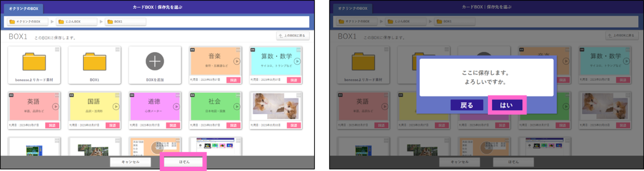The width and height of the screenshot is (644, 171).
Task: Click the BOXを追加 plus icon in left screenshot
Action: [155, 61]
